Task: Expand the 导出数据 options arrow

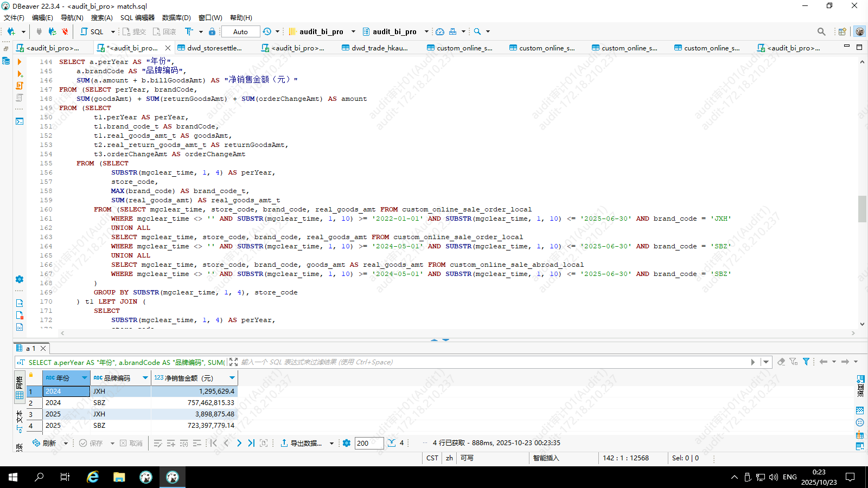Action: (x=331, y=443)
